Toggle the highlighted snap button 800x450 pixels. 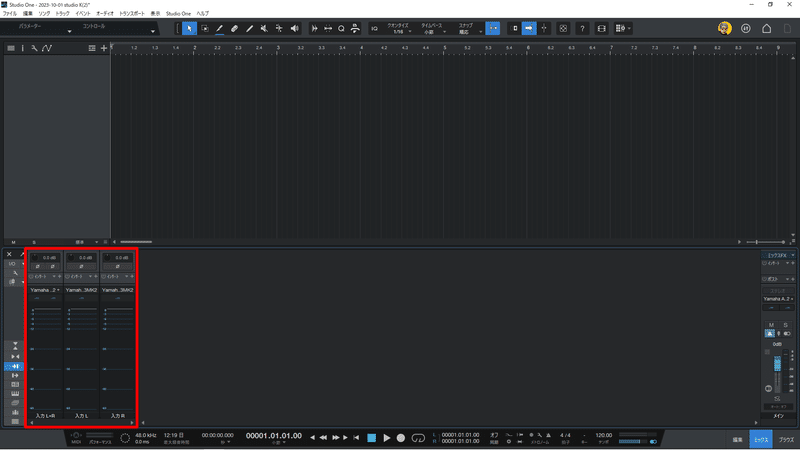[492, 29]
